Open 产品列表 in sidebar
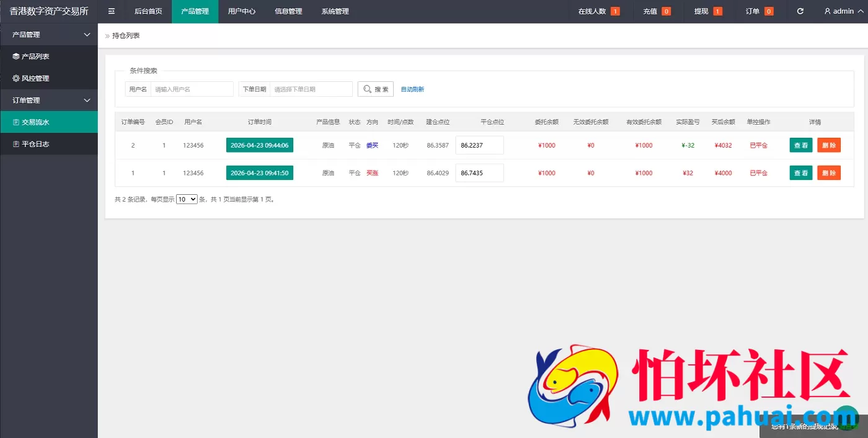This screenshot has width=868, height=438. pyautogui.click(x=49, y=56)
